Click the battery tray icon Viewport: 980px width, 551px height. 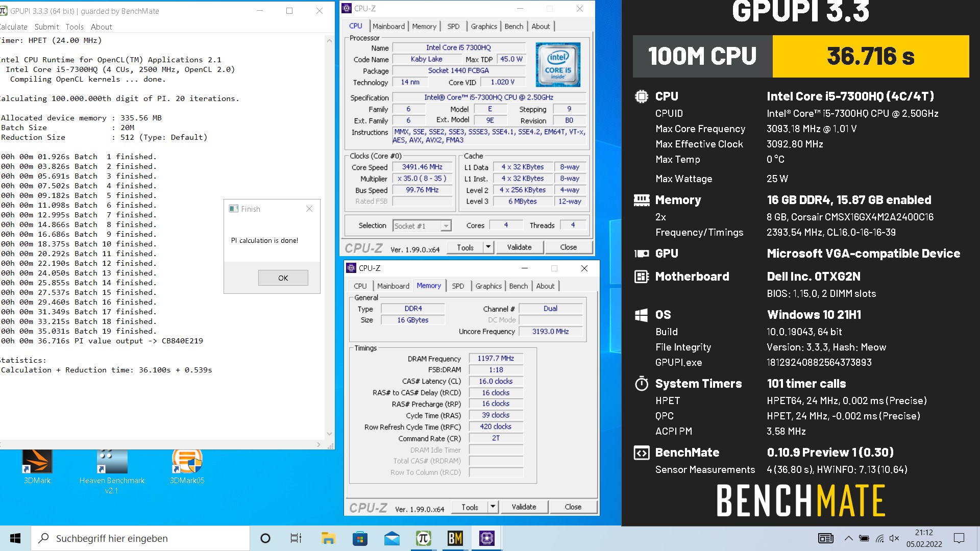pos(864,538)
